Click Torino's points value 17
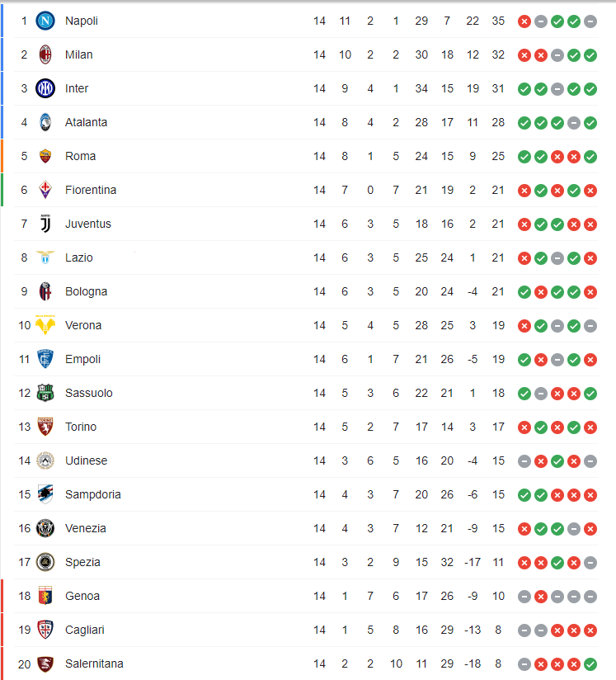616x680 pixels. [x=498, y=427]
